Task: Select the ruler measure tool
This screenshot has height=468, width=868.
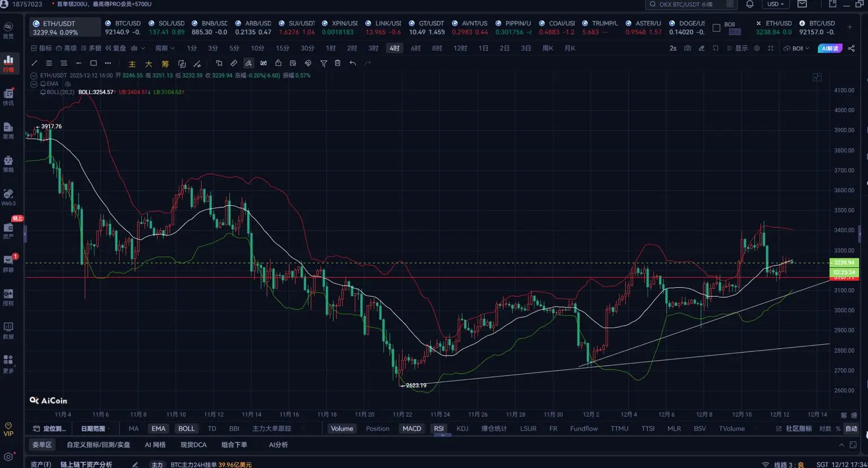Action: point(234,63)
